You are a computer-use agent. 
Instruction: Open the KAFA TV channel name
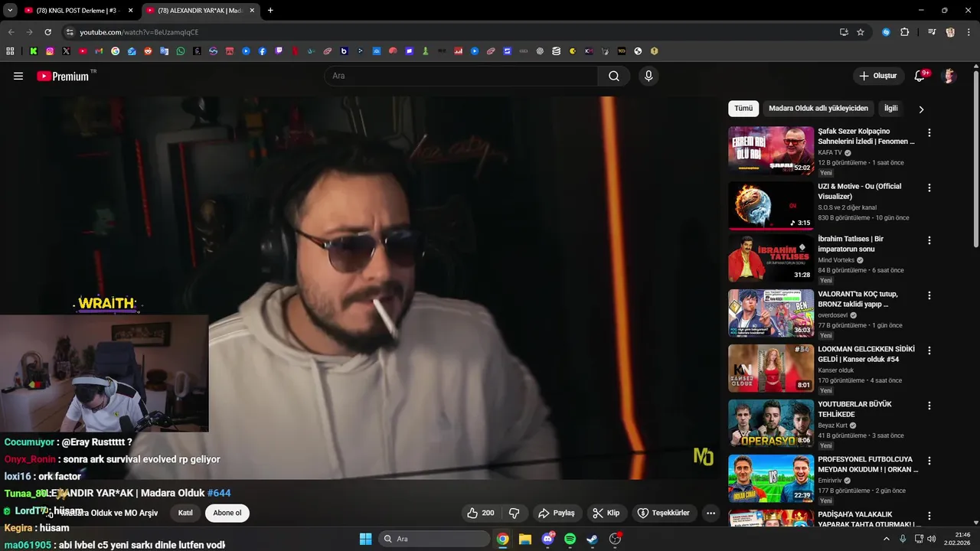click(x=830, y=152)
